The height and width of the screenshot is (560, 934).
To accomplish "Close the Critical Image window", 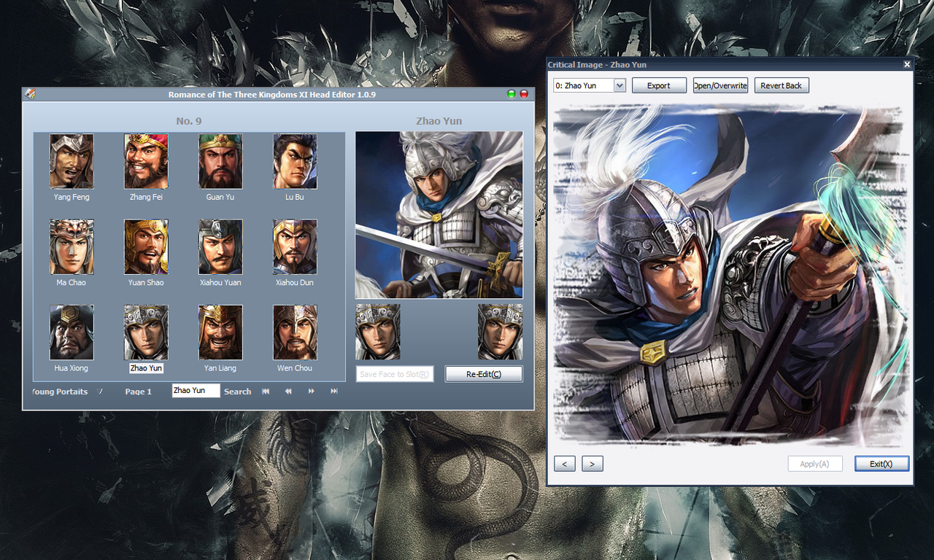I will [x=907, y=64].
